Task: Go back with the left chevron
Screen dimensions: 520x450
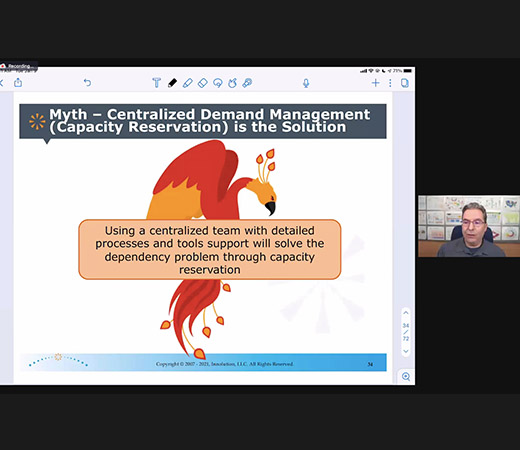Action: point(2,83)
